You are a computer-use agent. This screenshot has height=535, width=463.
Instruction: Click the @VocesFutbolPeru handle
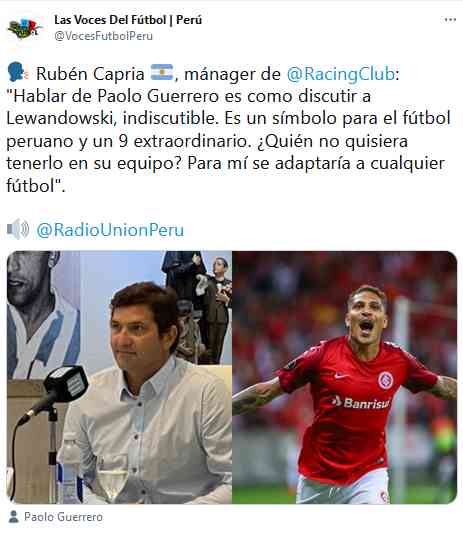click(103, 36)
